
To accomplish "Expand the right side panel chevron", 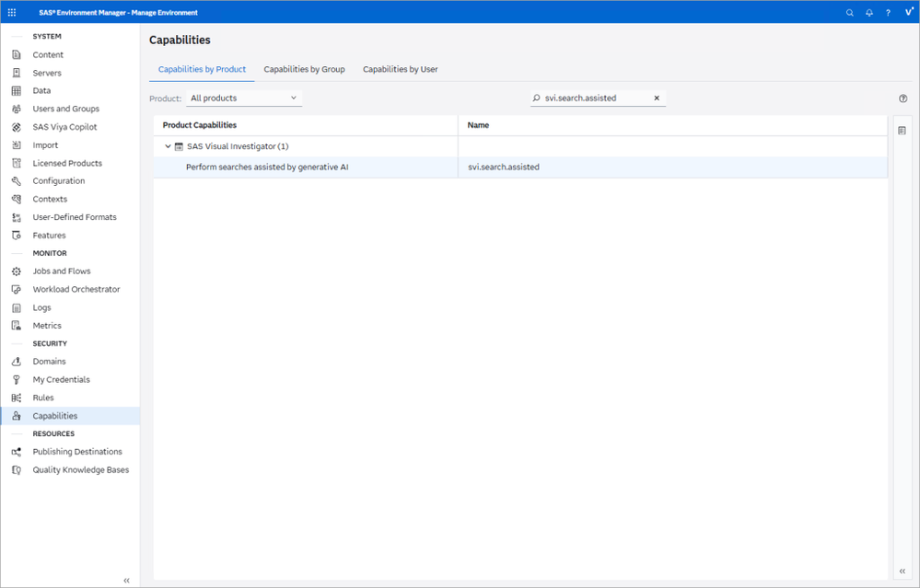I will pos(903,571).
